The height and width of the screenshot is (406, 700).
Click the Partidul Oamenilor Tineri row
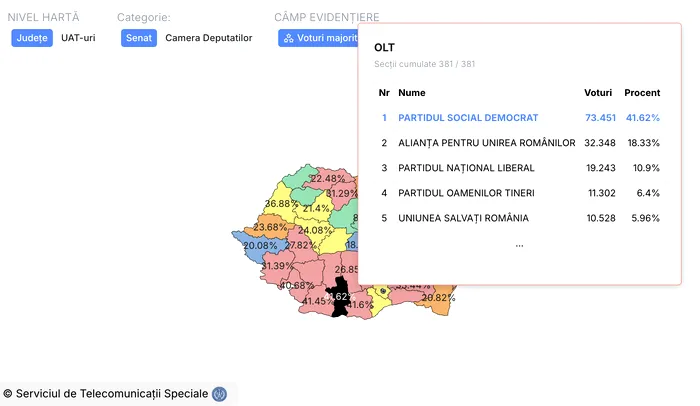[518, 193]
